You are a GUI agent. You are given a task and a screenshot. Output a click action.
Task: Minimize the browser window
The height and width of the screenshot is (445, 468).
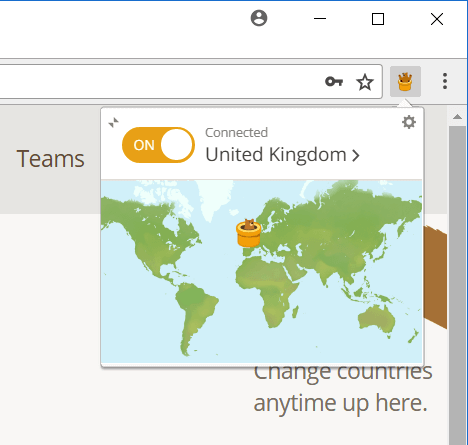[x=320, y=19]
